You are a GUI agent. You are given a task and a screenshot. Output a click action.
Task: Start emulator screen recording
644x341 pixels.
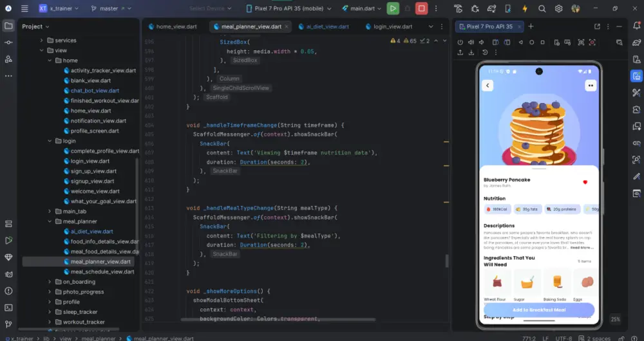coord(592,42)
